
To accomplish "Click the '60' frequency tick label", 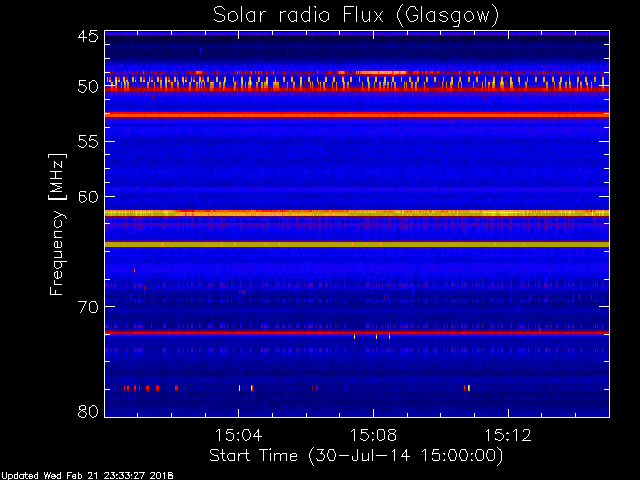I will pyautogui.click(x=88, y=196).
